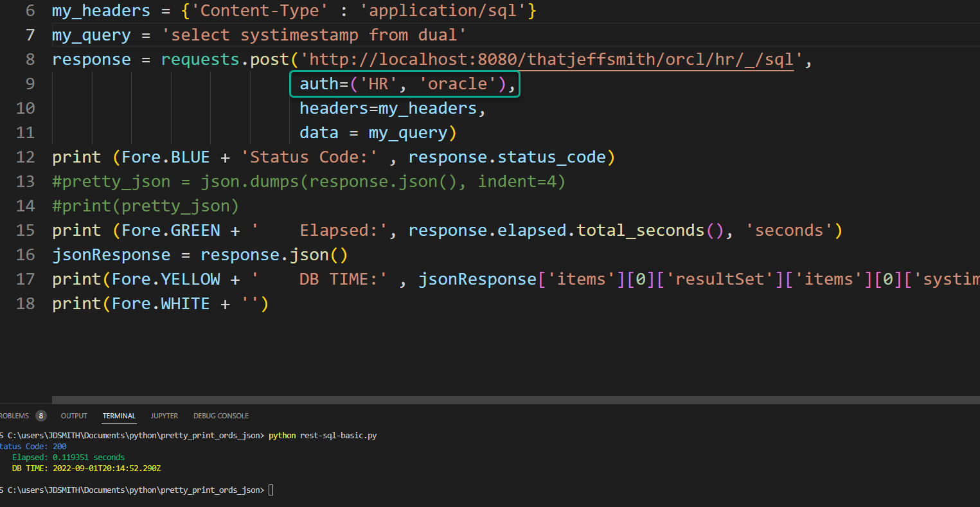Click line number 7 in the gutter
Screen dimensions: 980x507
coord(30,35)
